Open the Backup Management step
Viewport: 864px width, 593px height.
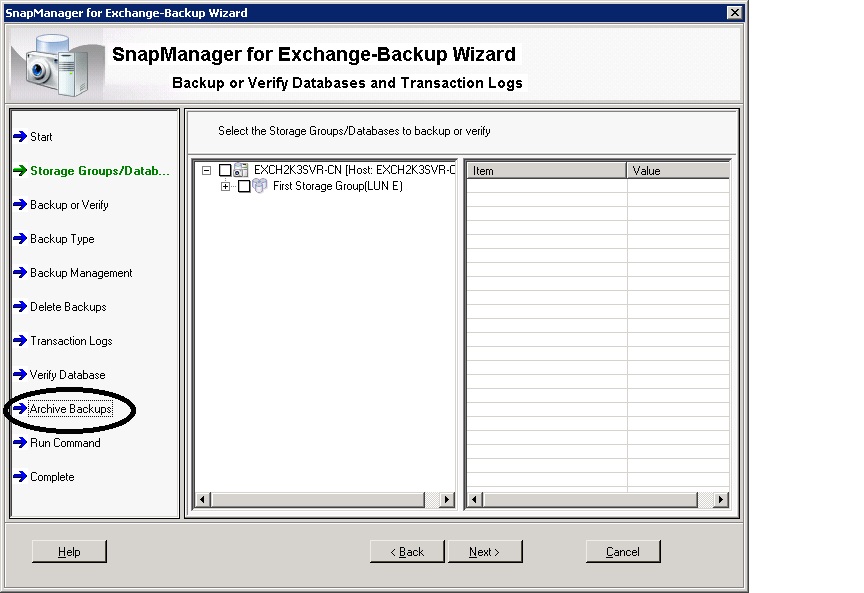point(81,273)
